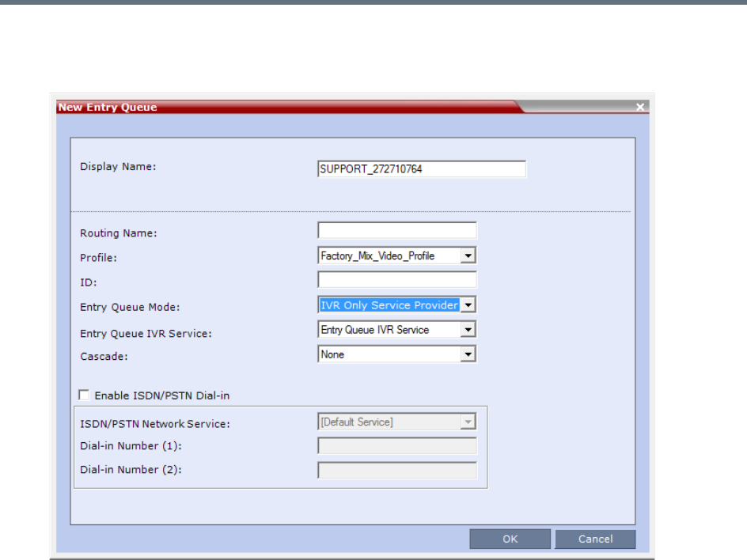Enable the ISDN/PSTN Dial-in checkbox
Image resolution: width=747 pixels, height=560 pixels.
pyautogui.click(x=84, y=395)
